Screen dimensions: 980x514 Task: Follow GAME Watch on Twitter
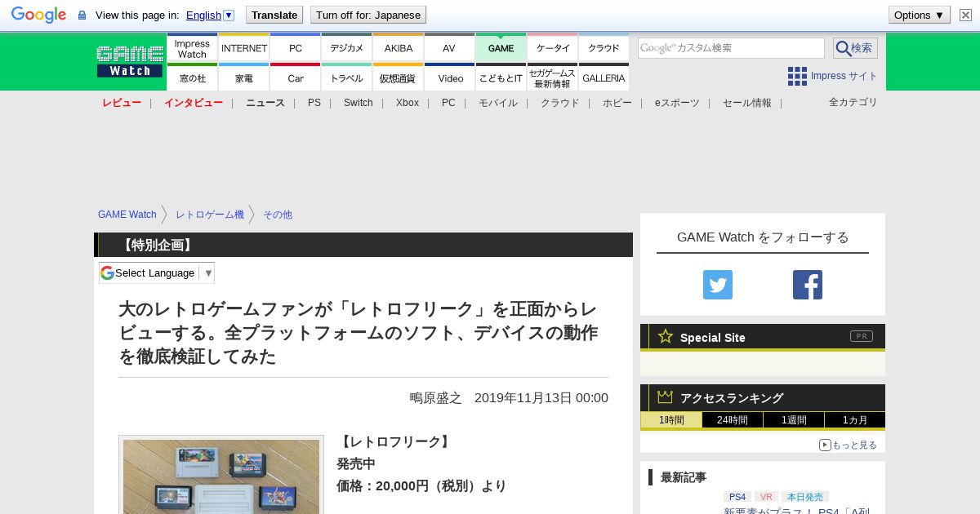pyautogui.click(x=718, y=285)
